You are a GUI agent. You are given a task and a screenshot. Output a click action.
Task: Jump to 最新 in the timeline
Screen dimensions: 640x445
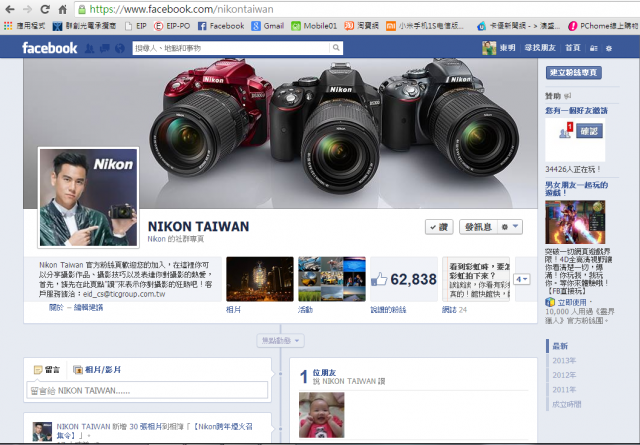[x=560, y=346]
